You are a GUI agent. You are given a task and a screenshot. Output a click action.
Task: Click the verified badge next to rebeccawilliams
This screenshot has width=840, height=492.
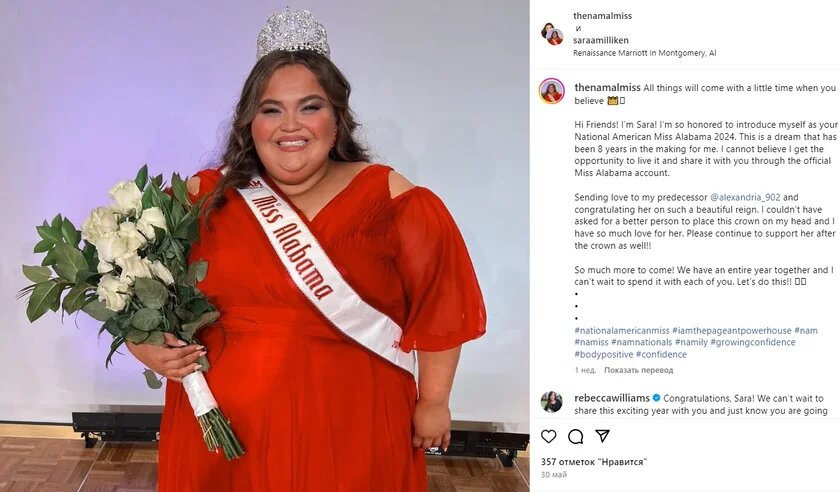[656, 398]
